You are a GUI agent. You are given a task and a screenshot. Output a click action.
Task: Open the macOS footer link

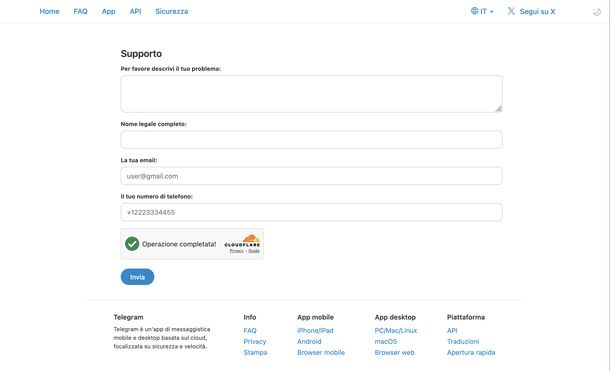click(386, 341)
